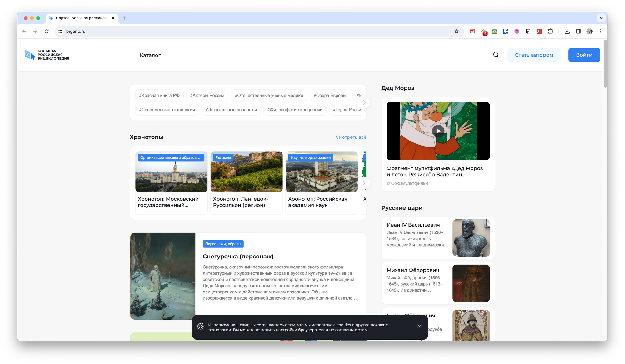Open the Иван IV Васильевич bust thumbnail

click(471, 238)
